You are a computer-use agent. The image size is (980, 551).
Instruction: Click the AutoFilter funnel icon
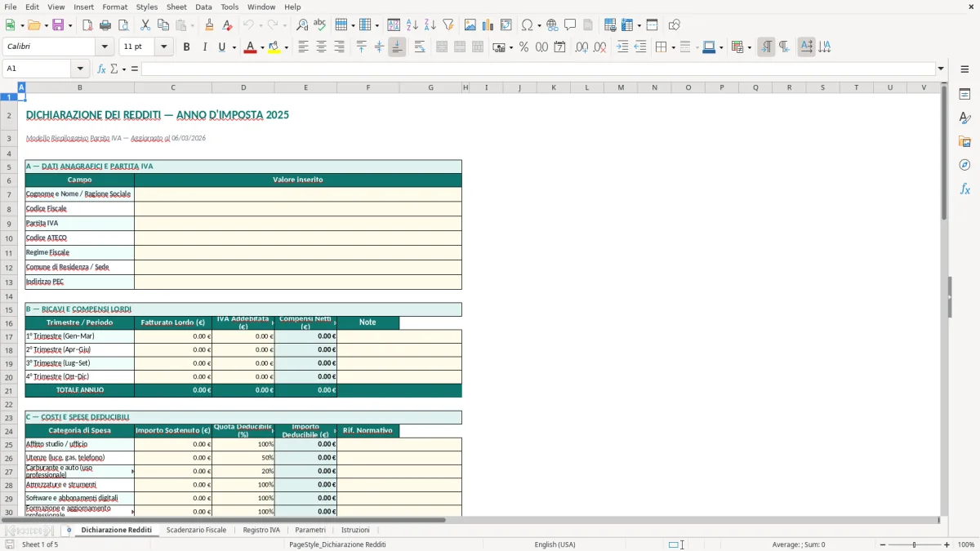click(448, 25)
